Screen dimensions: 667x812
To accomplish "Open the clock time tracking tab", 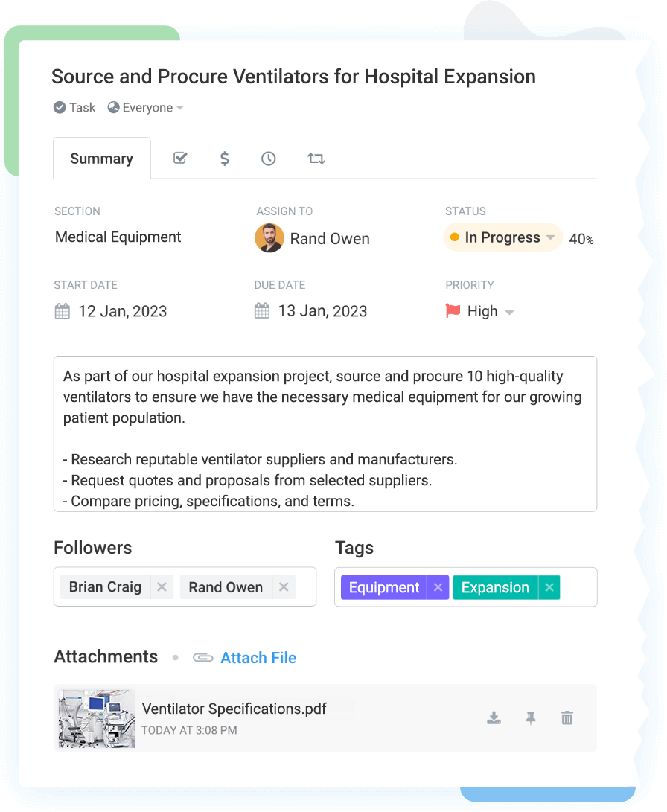I will 269,158.
